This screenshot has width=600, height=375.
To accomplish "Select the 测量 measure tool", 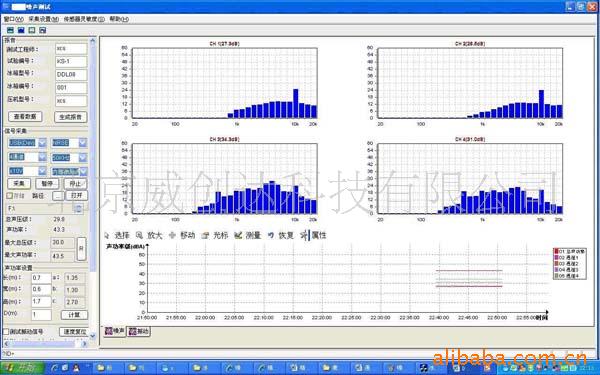I will (x=248, y=235).
